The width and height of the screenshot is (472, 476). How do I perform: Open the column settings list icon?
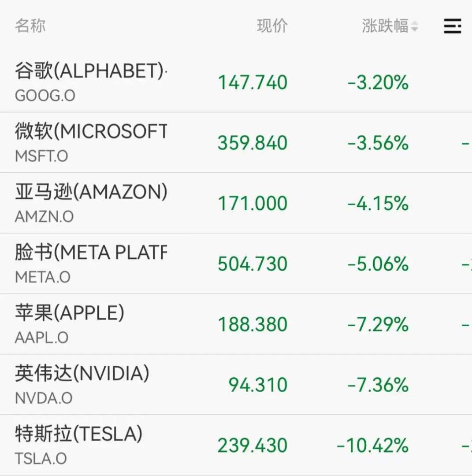point(452,26)
